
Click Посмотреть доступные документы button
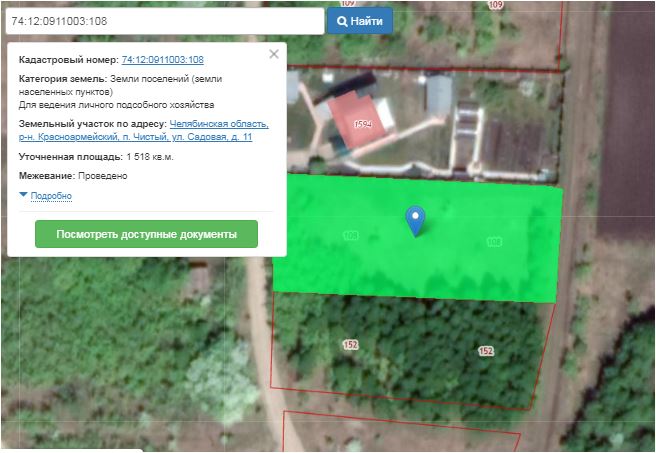point(146,234)
